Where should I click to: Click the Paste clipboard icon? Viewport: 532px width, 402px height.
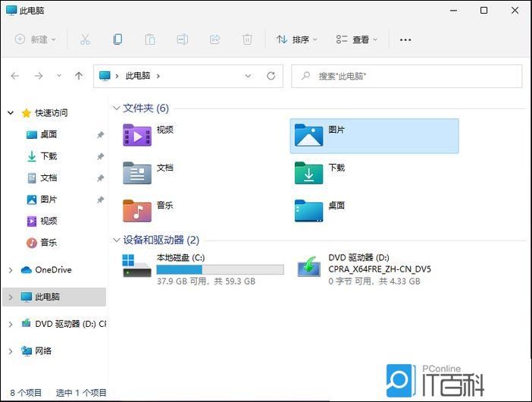pyautogui.click(x=150, y=39)
